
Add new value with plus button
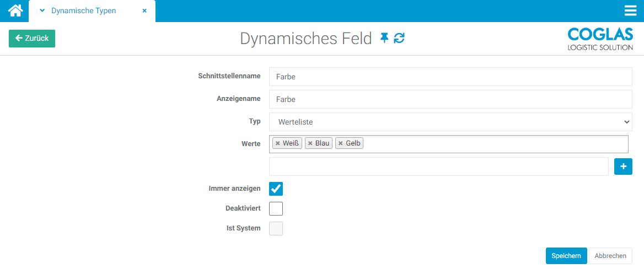623,166
